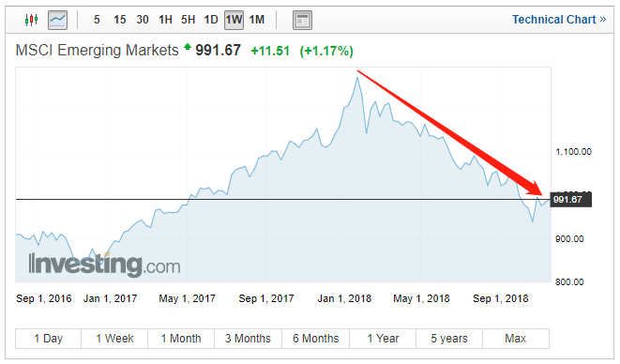Viewport: 620px width, 364px height.
Task: Set interval to 5 minutes
Action: point(97,20)
